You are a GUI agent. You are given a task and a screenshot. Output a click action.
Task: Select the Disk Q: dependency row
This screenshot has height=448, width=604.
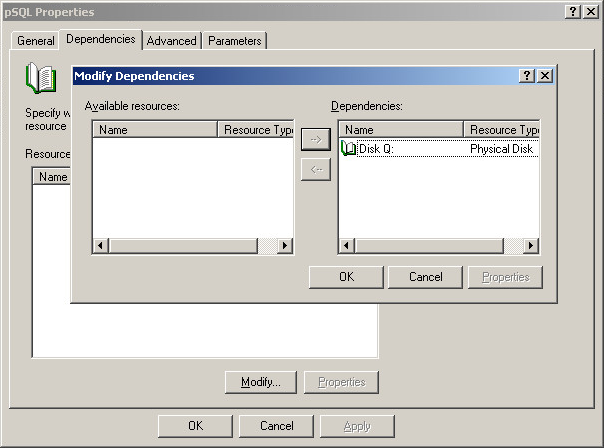point(439,149)
